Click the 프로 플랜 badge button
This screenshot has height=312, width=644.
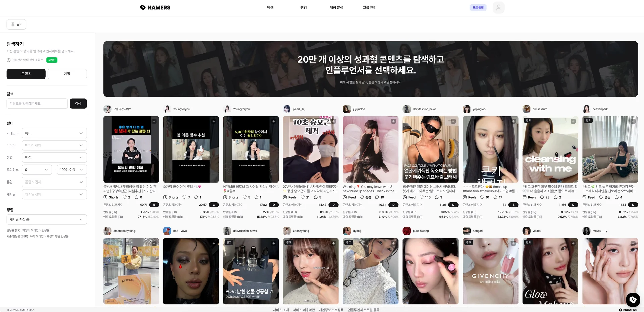[x=478, y=7]
